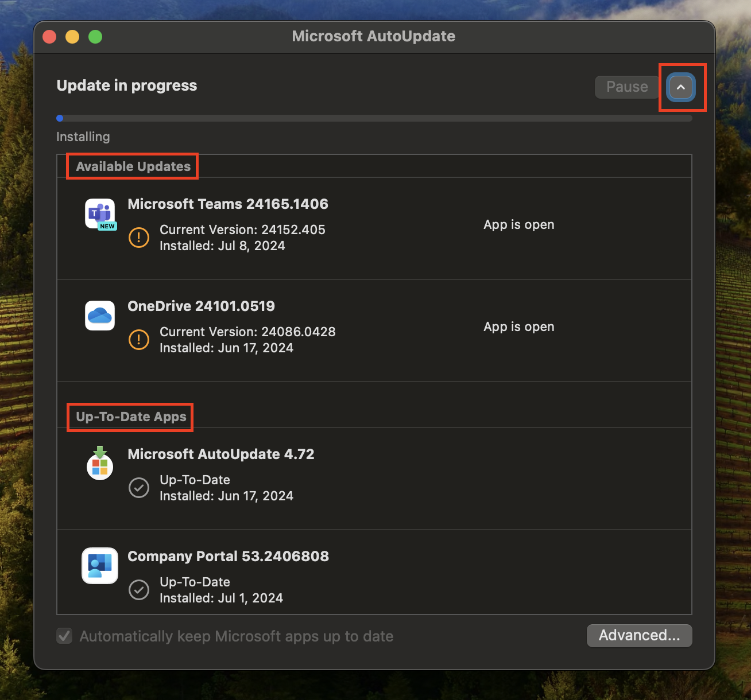The height and width of the screenshot is (700, 751).
Task: Click the Available Updates section header
Action: 133,166
